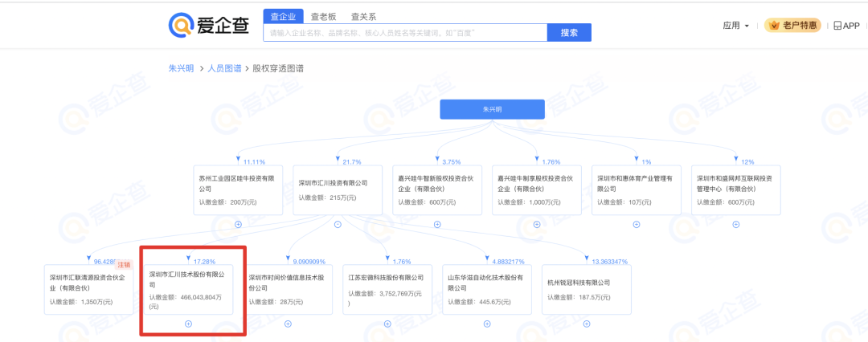Expand 山东华滋自动化 node children
The width and height of the screenshot is (868, 342).
(487, 324)
